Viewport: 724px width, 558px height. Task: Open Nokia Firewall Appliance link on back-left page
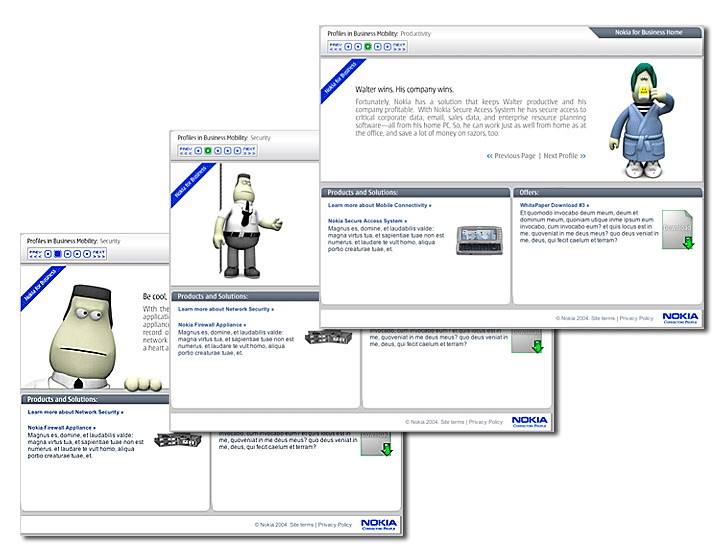tap(61, 428)
